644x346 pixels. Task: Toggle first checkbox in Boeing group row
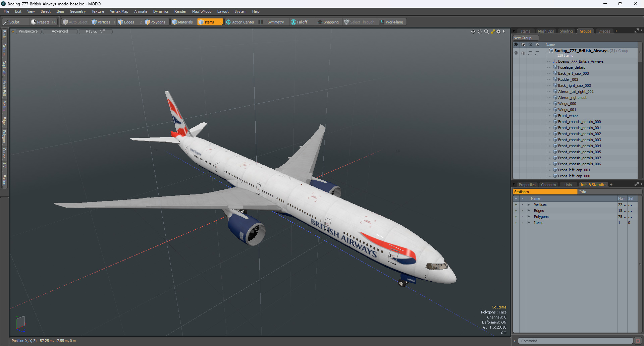click(530, 53)
